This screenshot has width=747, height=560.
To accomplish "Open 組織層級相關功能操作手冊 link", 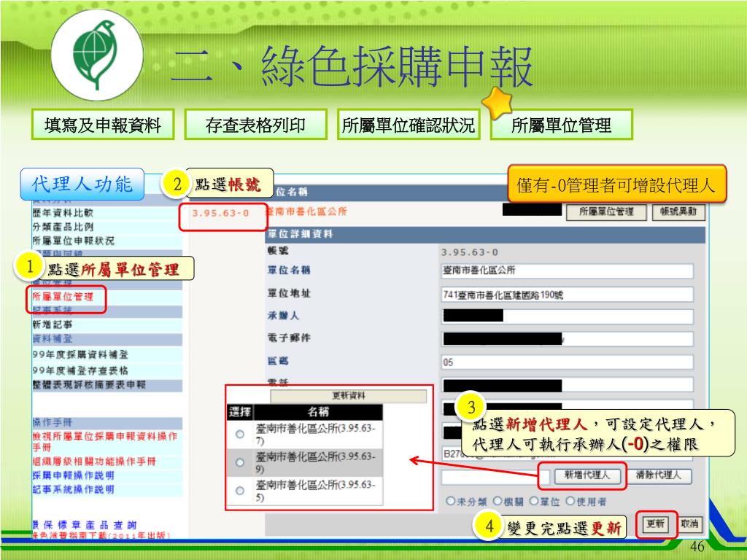I will tap(94, 462).
